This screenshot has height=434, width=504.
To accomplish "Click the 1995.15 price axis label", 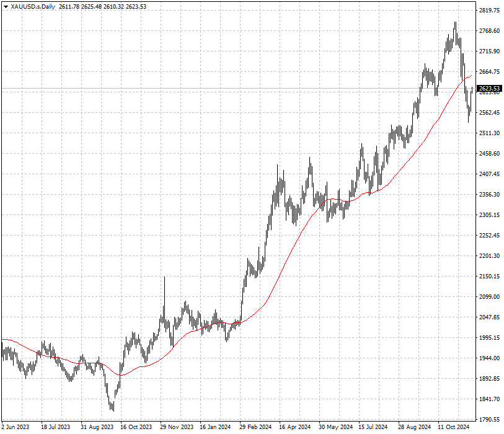I will [x=489, y=337].
